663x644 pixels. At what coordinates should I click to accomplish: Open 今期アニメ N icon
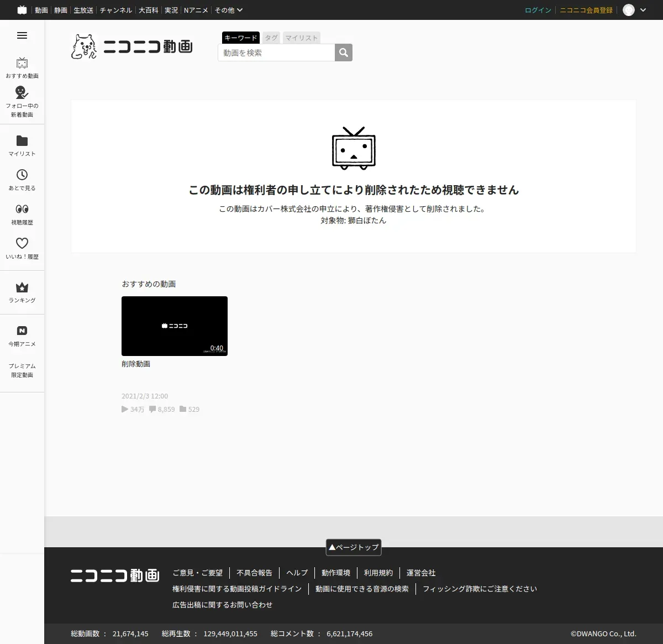pos(22,331)
